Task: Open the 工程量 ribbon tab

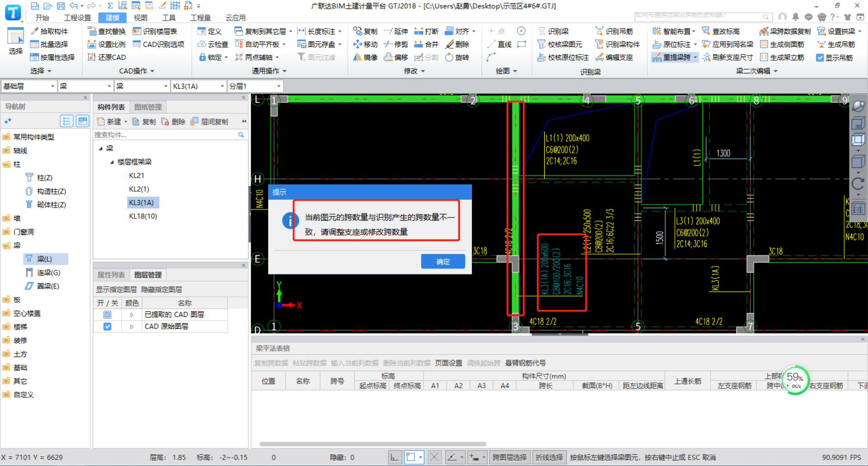Action: click(x=200, y=18)
